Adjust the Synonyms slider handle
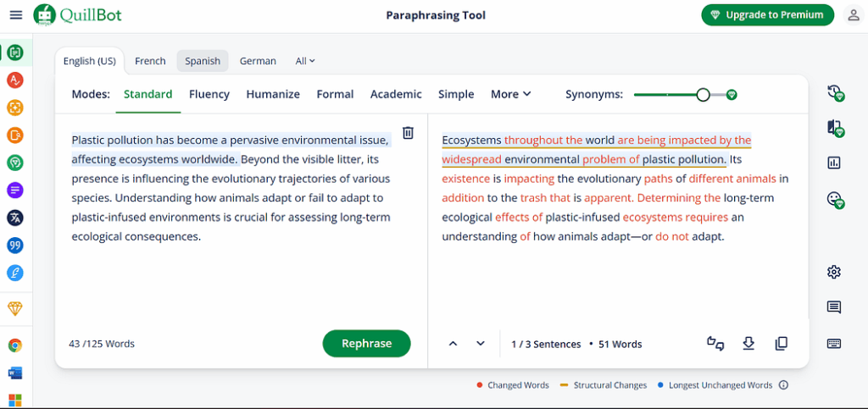This screenshot has width=868, height=409. point(703,95)
